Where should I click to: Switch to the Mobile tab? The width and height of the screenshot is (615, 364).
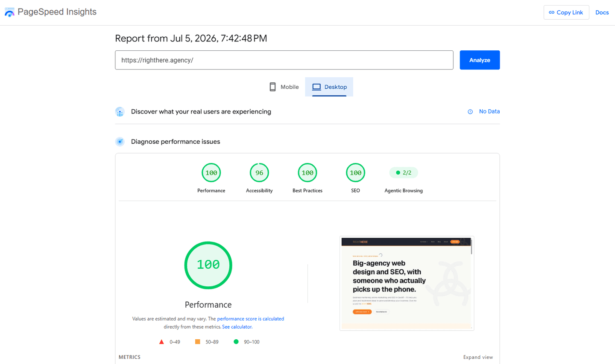tap(284, 87)
